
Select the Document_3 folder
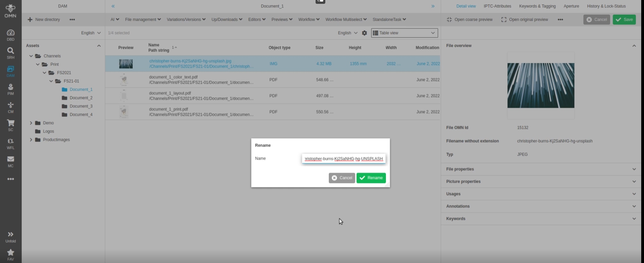(x=77, y=106)
